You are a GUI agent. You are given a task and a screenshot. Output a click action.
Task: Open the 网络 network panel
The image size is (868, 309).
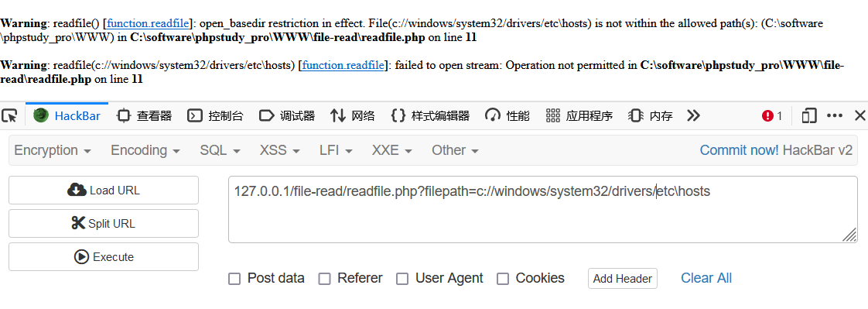(353, 115)
